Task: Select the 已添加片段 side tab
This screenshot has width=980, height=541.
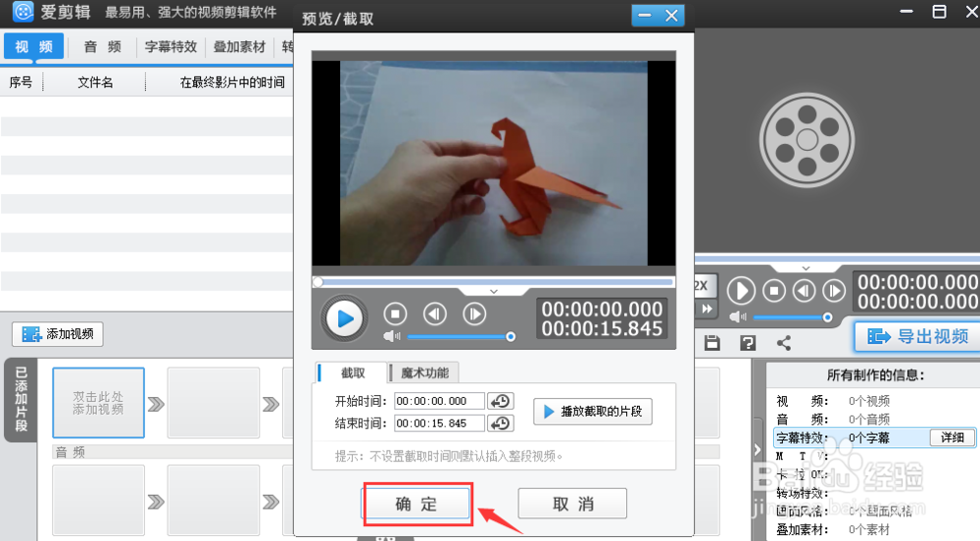Action: click(x=22, y=400)
